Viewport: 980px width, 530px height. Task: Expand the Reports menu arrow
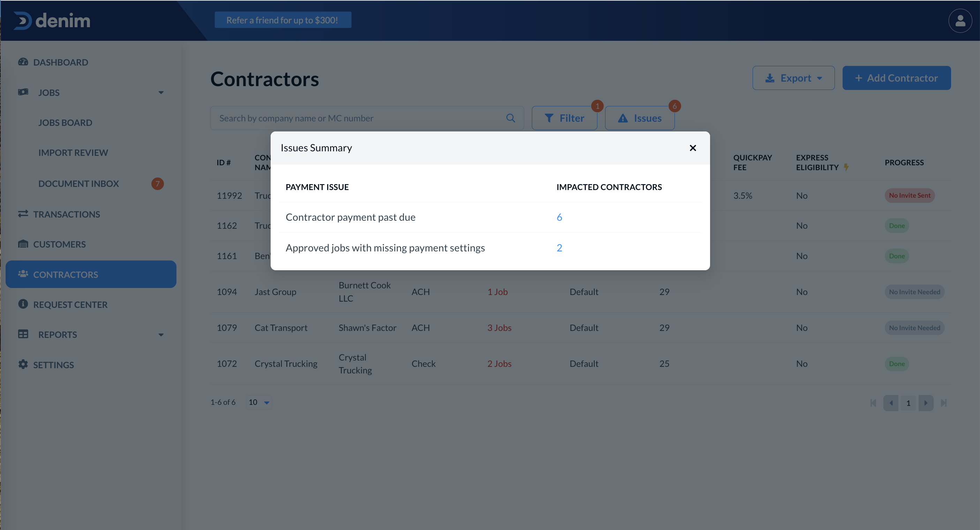[x=161, y=335]
